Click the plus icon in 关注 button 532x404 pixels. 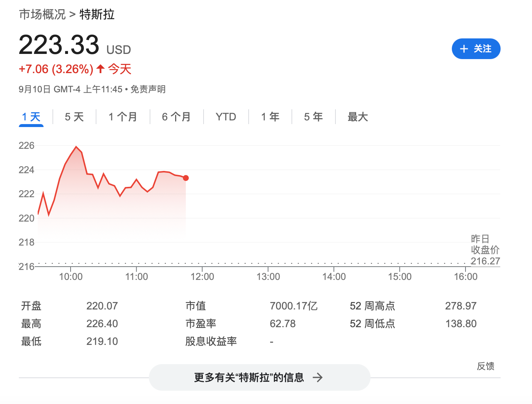[x=464, y=49]
